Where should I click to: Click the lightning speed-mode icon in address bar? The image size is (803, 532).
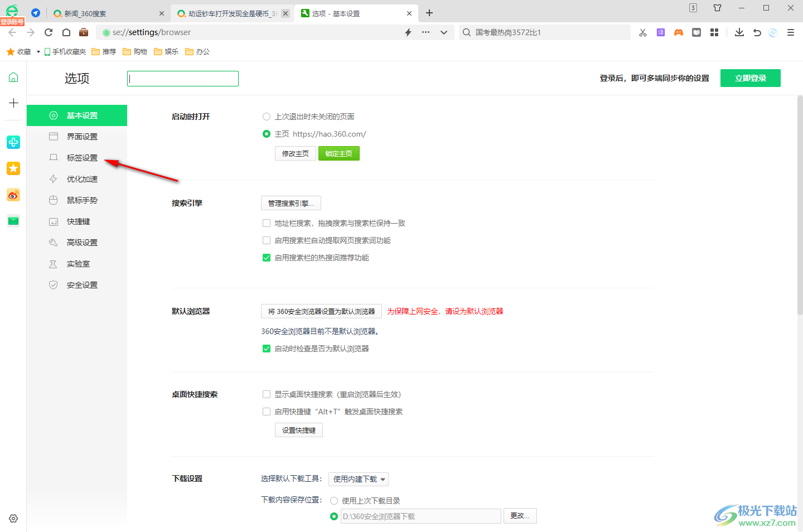coord(408,32)
